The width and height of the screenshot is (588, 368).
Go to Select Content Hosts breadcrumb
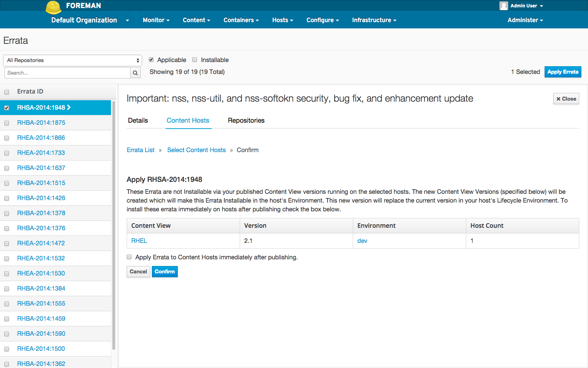[196, 150]
